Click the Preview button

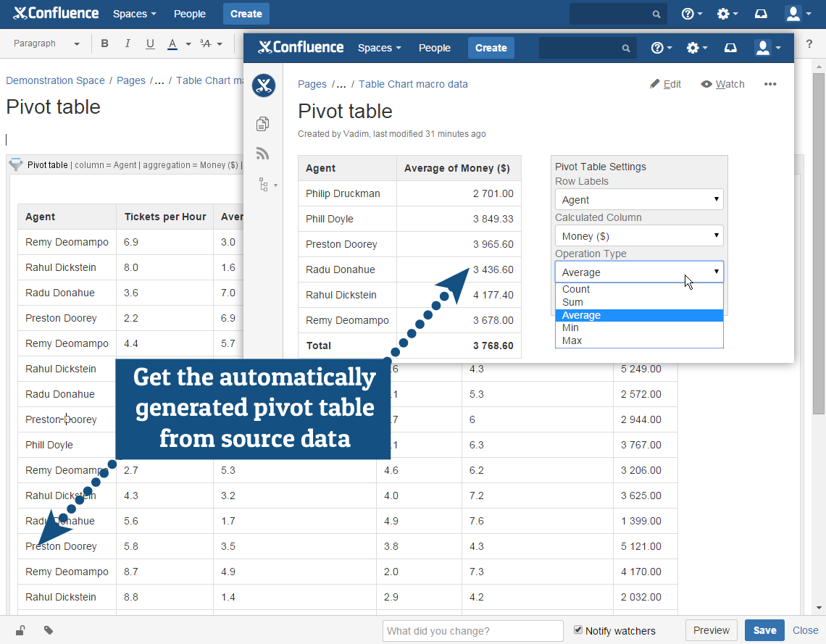pos(711,630)
